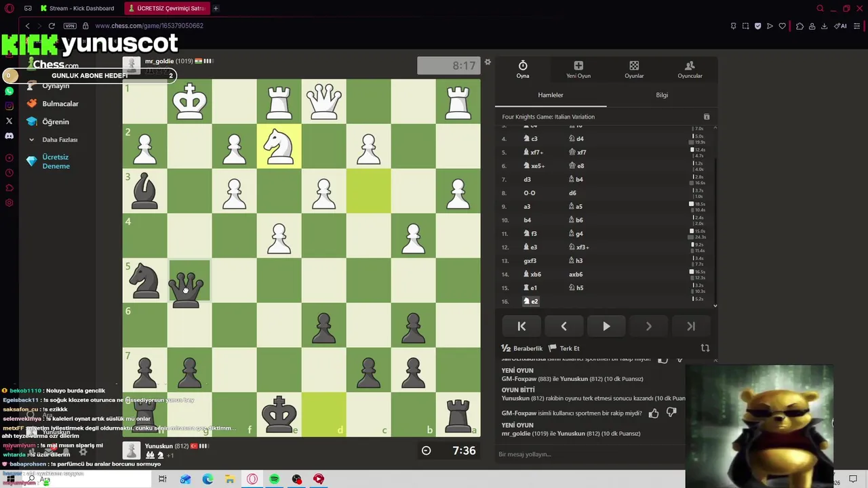The image size is (868, 488).
Task: Flip the board with the arrows icon
Action: (705, 348)
